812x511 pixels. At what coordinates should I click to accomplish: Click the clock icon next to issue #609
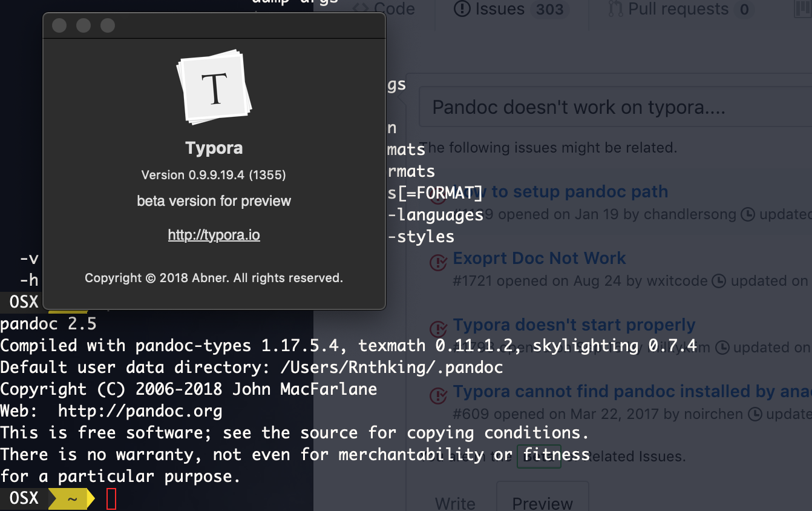pos(756,414)
